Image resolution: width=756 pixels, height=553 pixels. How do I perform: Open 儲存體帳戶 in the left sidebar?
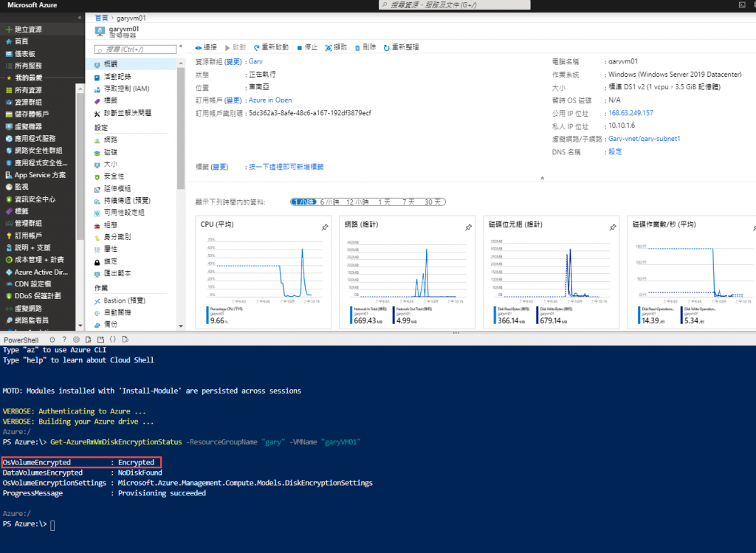click(x=27, y=114)
